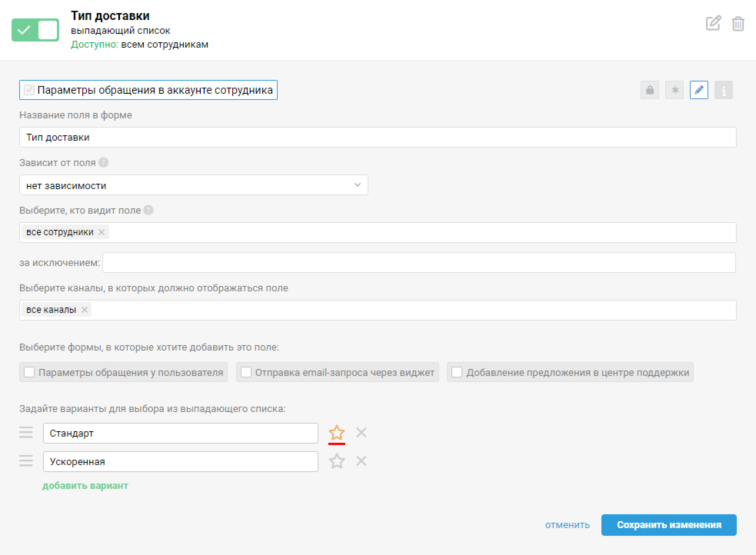This screenshot has width=756, height=555.
Task: Click help icon next to Зависит от поля
Action: tap(103, 163)
